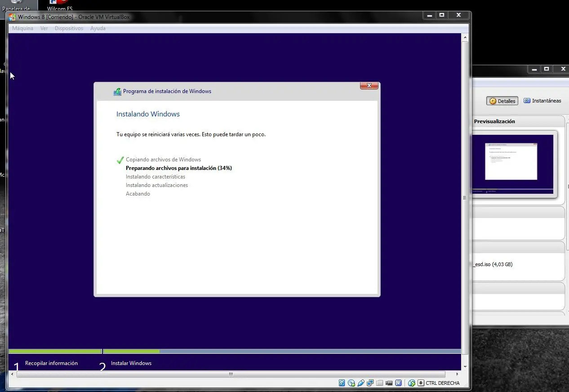Click the Instalando características line
The width and height of the screenshot is (569, 392).
156,177
